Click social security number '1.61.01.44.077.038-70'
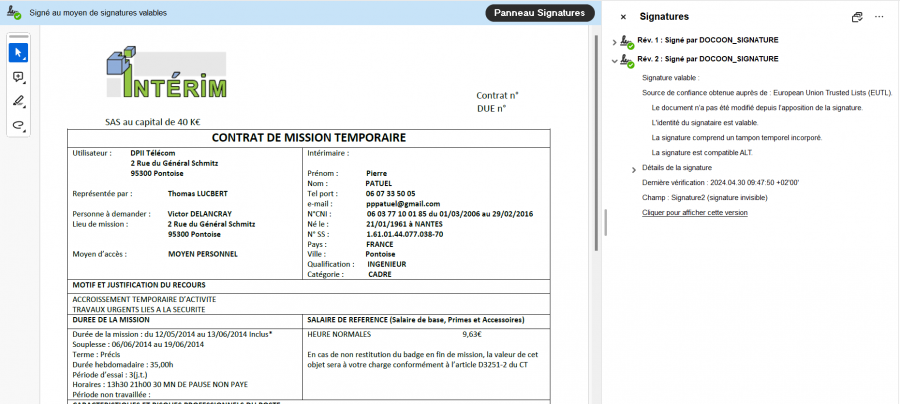Image resolution: width=900 pixels, height=404 pixels. tap(405, 234)
